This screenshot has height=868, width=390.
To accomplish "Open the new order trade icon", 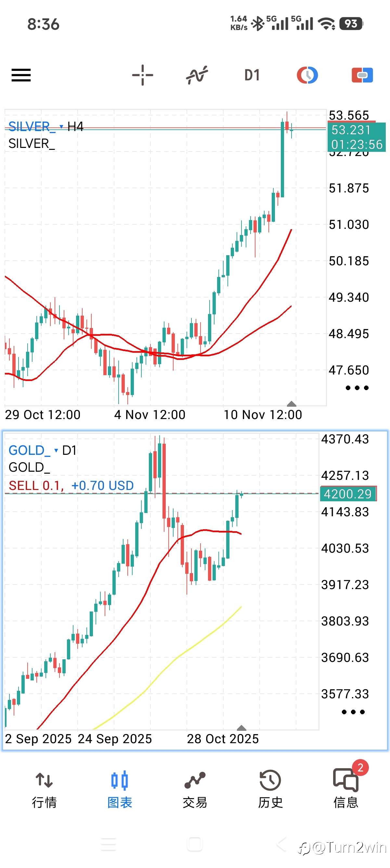I will [x=362, y=75].
